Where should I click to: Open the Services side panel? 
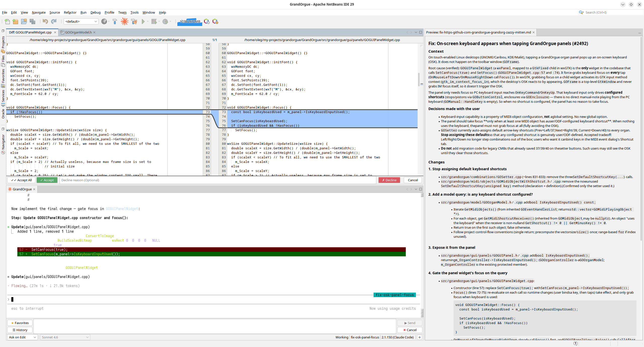(3, 98)
